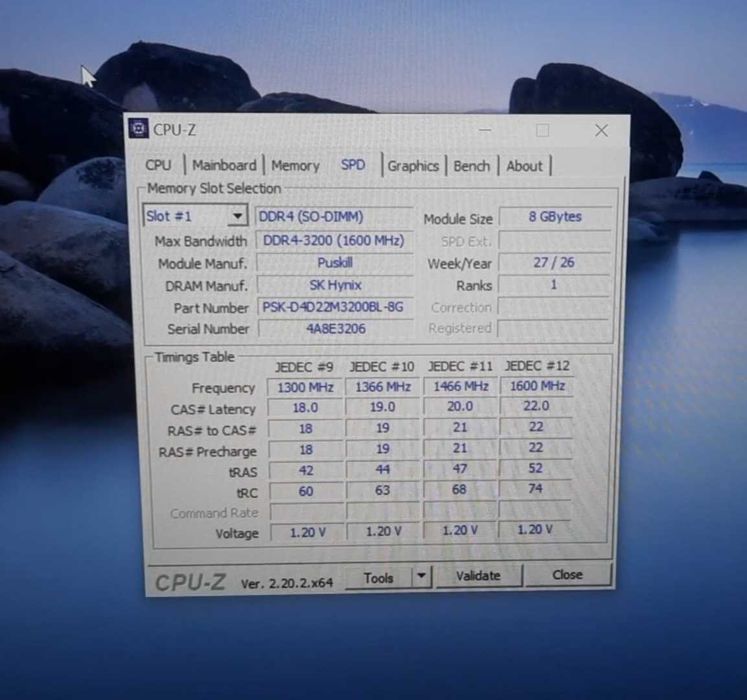
Task: Minimize the CPU-Z window
Action: tap(485, 130)
